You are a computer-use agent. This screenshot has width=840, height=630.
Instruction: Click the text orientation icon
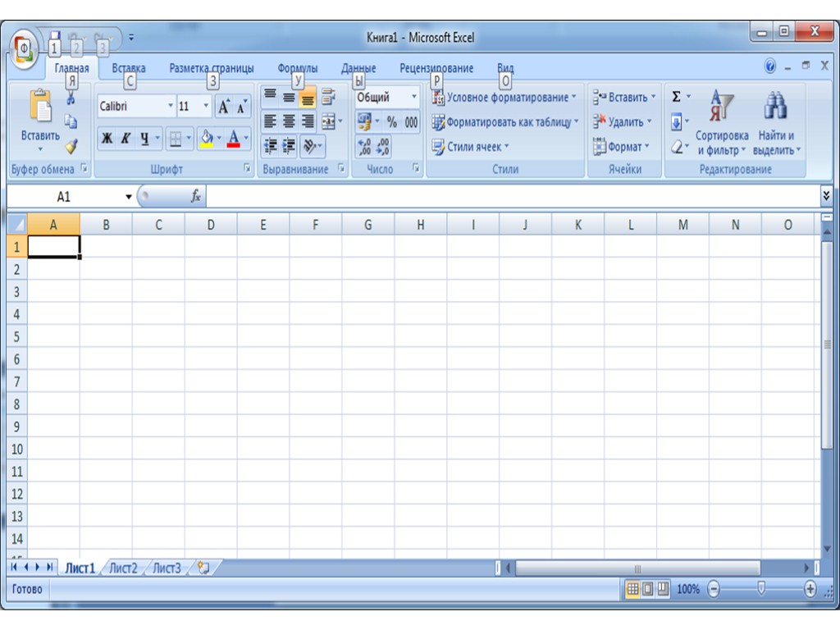(x=309, y=146)
